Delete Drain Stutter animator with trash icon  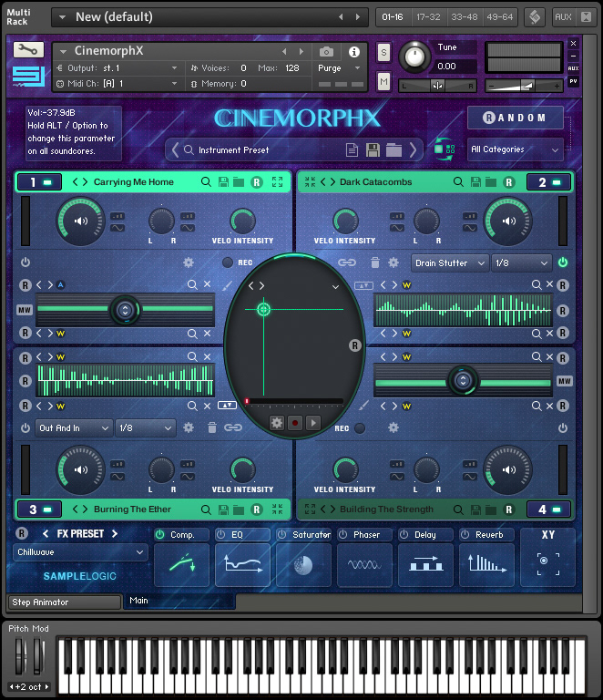point(375,262)
